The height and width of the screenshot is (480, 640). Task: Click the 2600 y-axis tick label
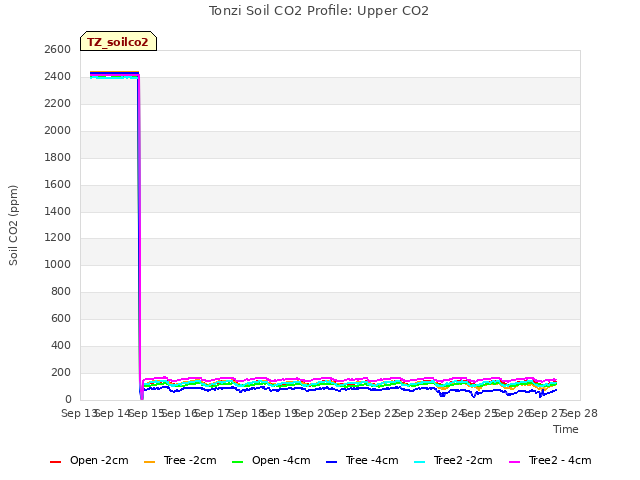[58, 49]
